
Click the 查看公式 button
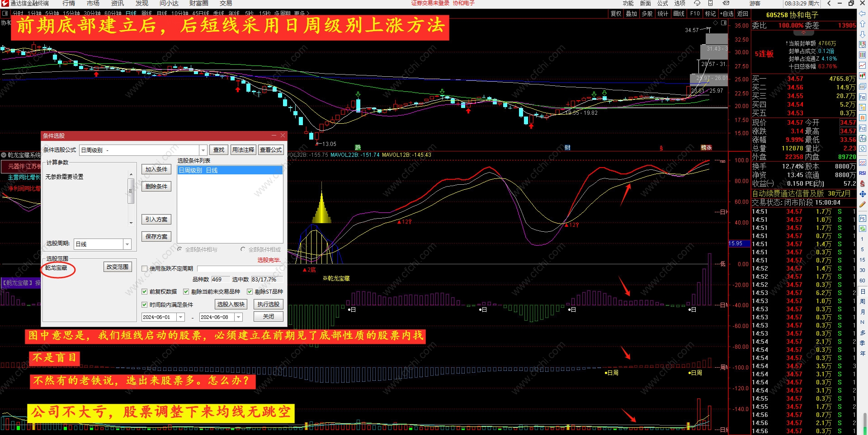click(x=271, y=150)
